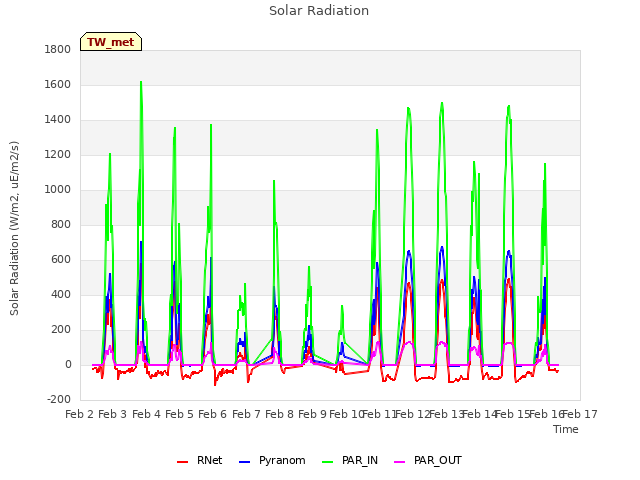Click the 1800 y-axis tick label
640x480 pixels.
pos(58,50)
